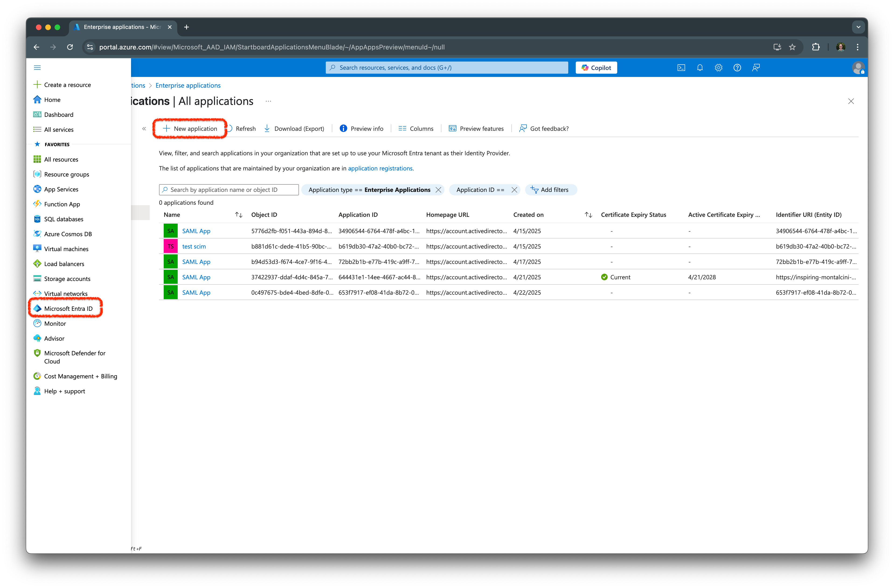The width and height of the screenshot is (894, 588).
Task: Open Chrome's three-dot browser menu
Action: (858, 47)
